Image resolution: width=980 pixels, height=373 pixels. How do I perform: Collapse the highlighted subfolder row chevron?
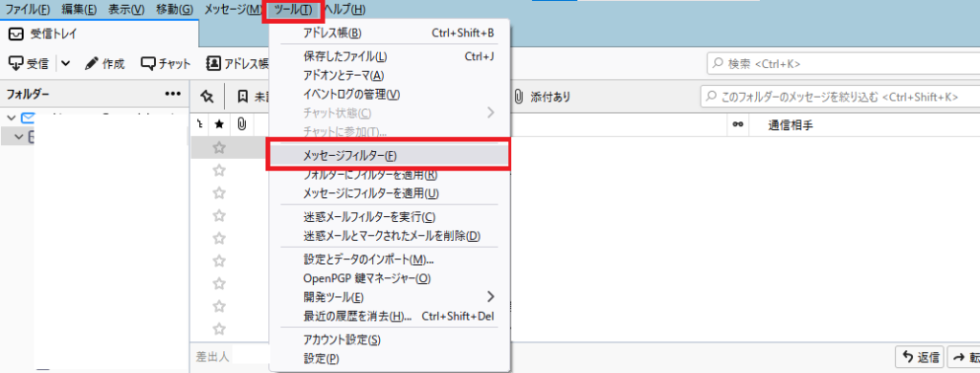coord(18,136)
